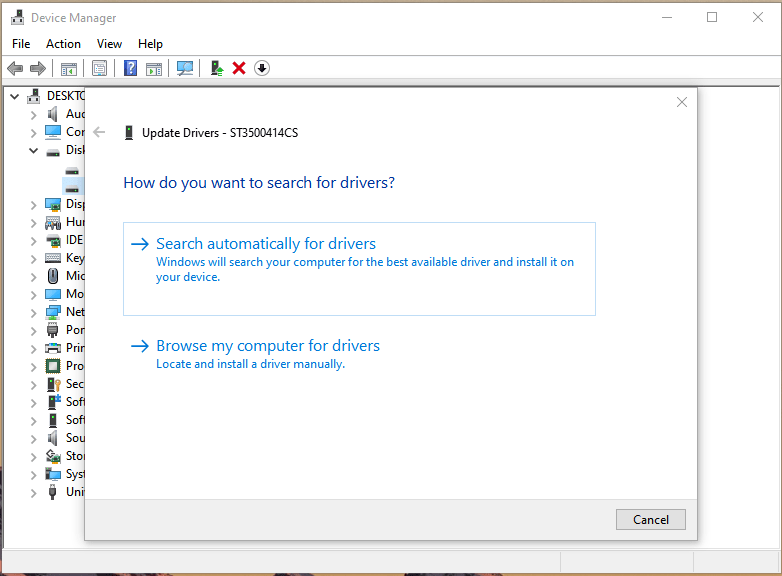Click the Security devices category icon
Image resolution: width=782 pixels, height=576 pixels.
tap(53, 384)
